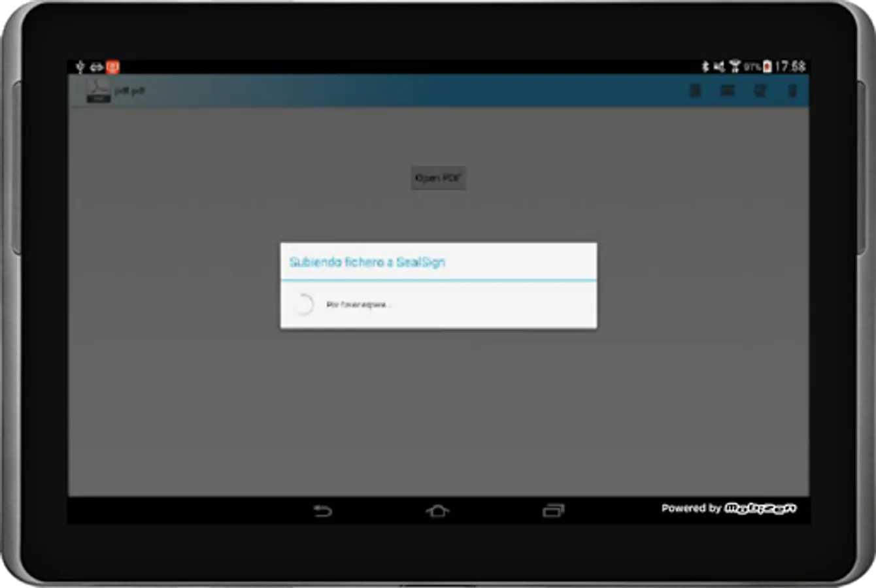
Task: Tap the Wi-Fi signal status icon
Action: point(735,67)
